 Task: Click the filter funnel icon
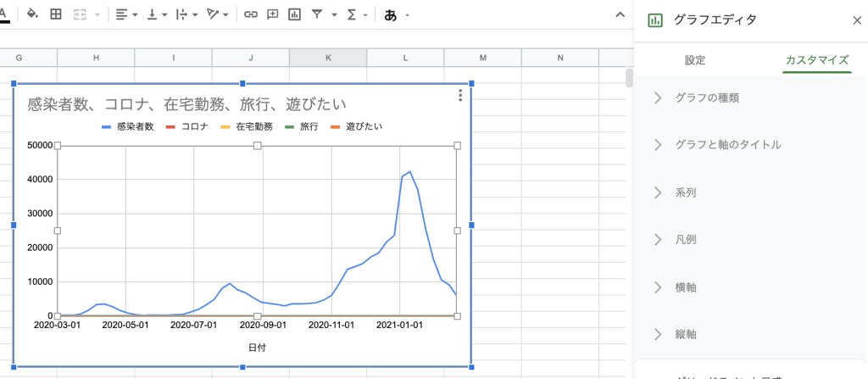[317, 15]
